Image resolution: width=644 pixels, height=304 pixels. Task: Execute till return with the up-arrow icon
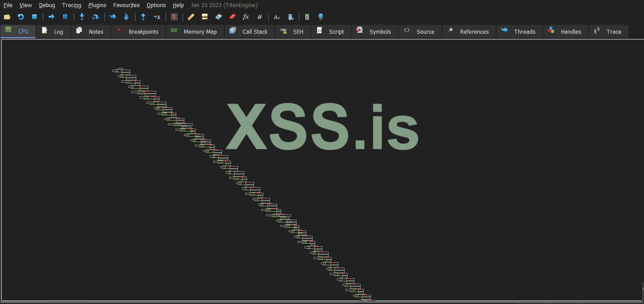[143, 17]
